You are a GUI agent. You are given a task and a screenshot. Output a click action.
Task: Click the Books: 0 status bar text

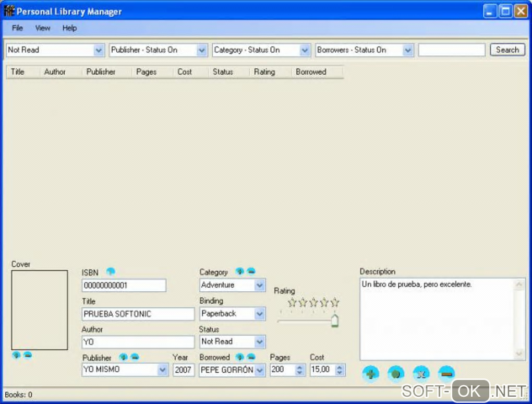[19, 395]
